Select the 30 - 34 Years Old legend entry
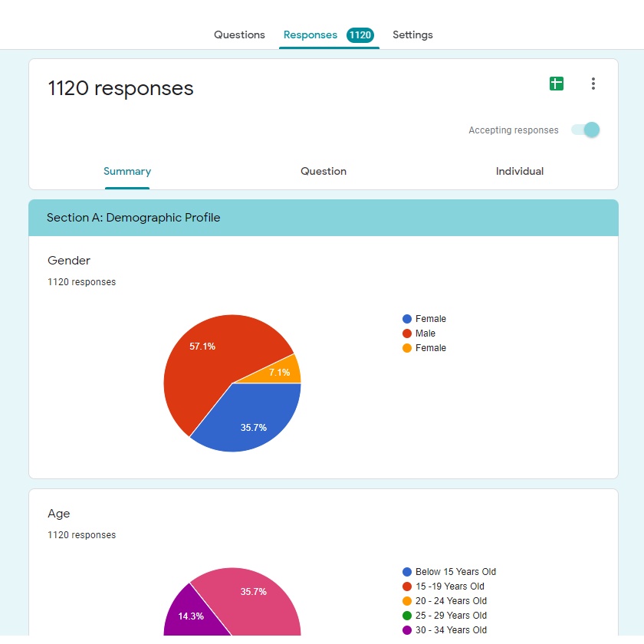This screenshot has height=644, width=644. coord(450,630)
